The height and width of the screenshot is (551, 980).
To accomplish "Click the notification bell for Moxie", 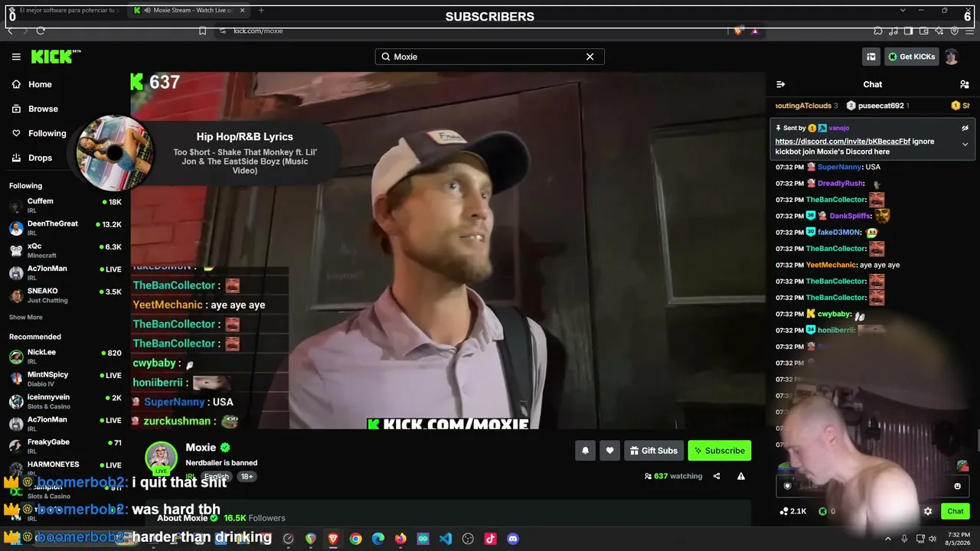I will 585,451.
